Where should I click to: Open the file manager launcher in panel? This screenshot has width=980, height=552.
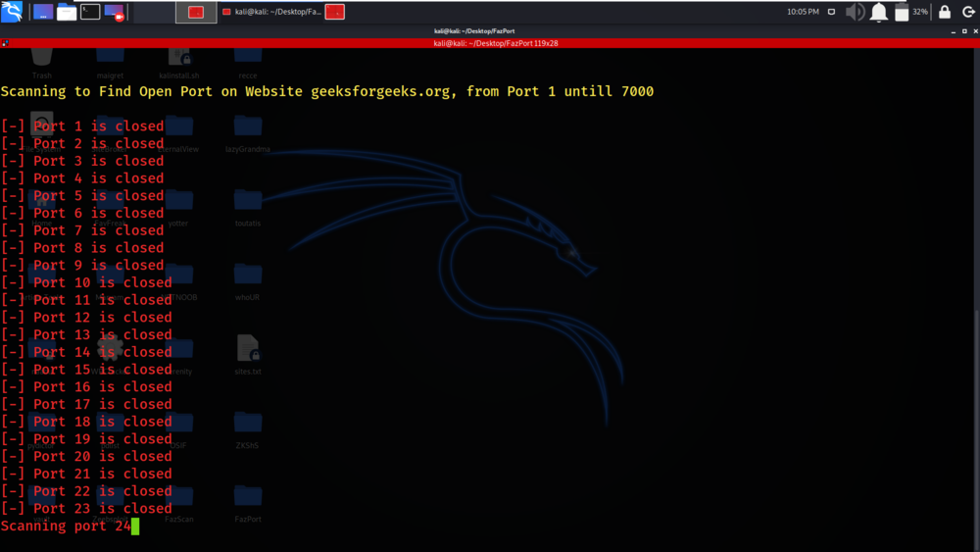pos(67,12)
